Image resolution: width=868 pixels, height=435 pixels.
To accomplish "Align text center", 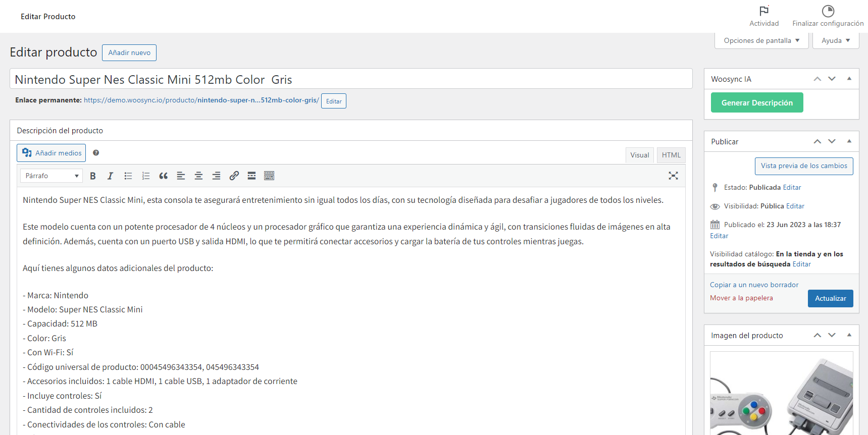I will 198,176.
